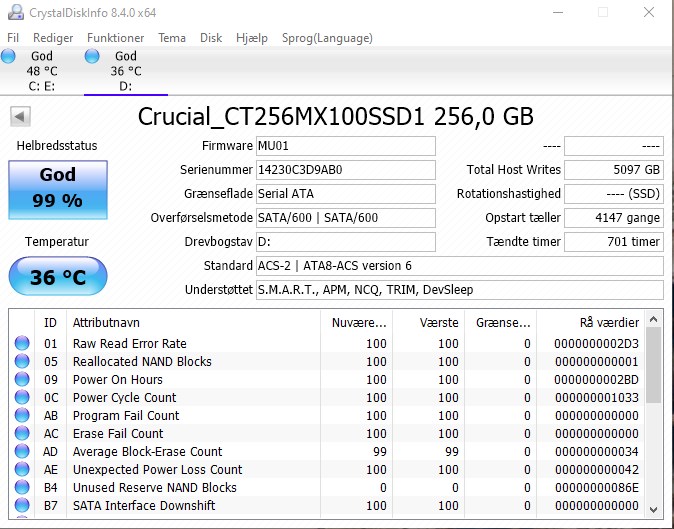
Task: Click the status orb for Average Block-Erase Count
Action: [22, 452]
